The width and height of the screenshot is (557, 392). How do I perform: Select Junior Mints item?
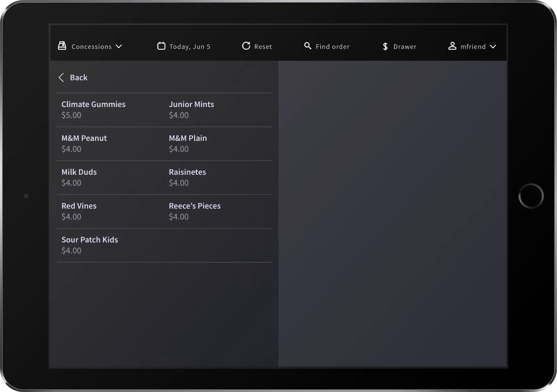coord(218,110)
